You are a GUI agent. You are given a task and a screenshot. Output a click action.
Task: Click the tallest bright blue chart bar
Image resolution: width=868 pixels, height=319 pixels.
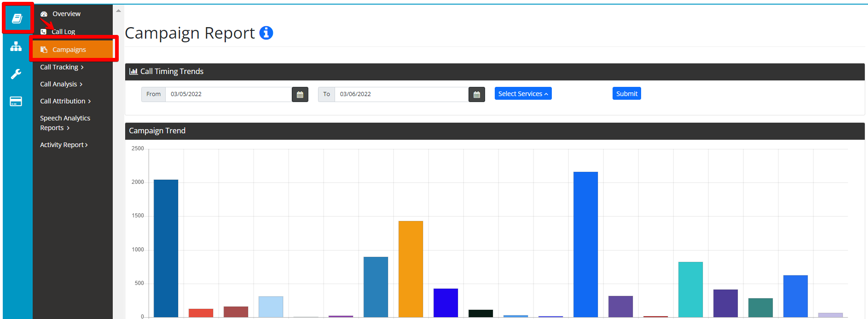(585, 245)
